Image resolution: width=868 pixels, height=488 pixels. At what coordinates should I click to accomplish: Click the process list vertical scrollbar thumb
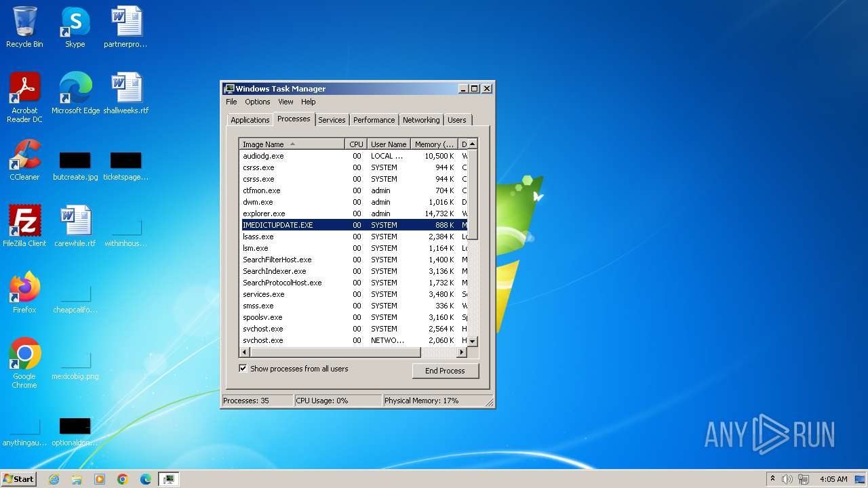coord(473,194)
